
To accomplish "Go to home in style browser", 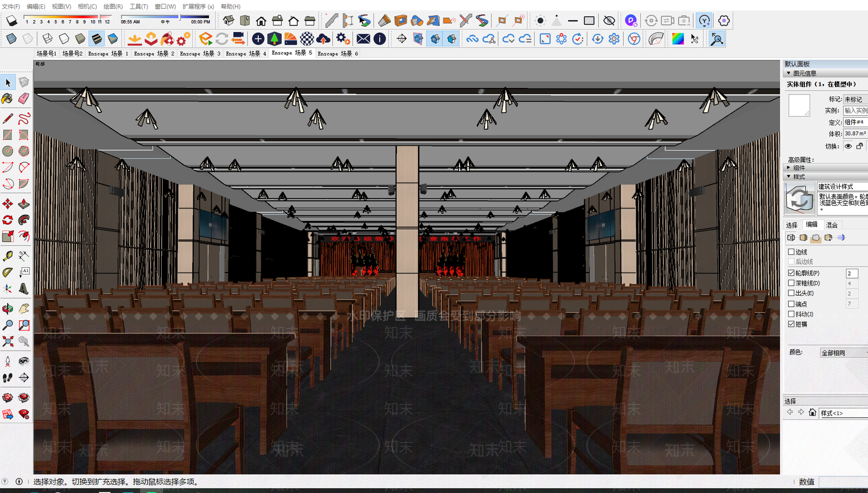I will [x=812, y=413].
